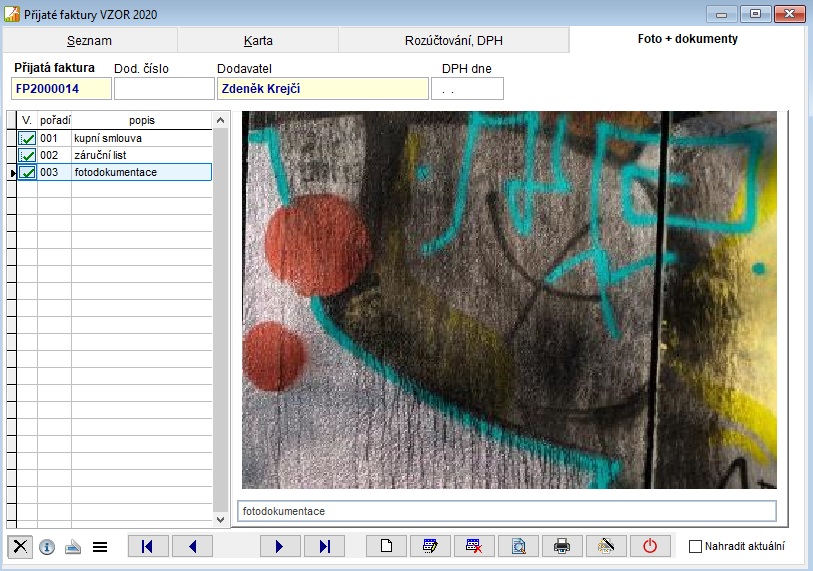Image resolution: width=813 pixels, height=571 pixels.
Task: Click order number 001 cell
Action: [x=54, y=138]
